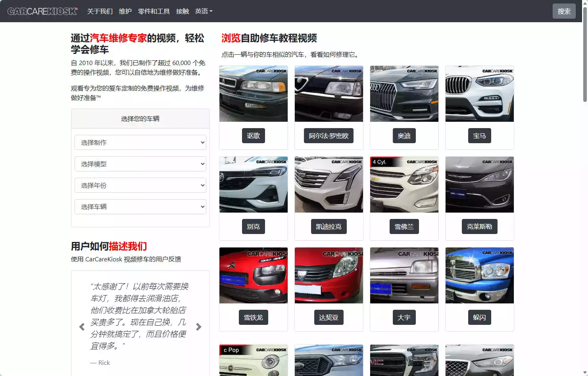Open the 讴歌 car thumbnail image
Screen dimensions: 588x376
point(254,94)
